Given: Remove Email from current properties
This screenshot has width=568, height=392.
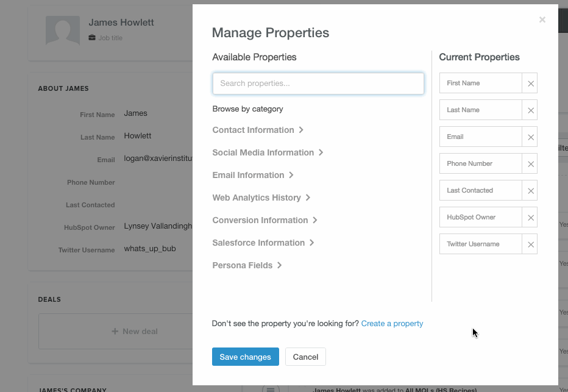Looking at the screenshot, I should (530, 137).
